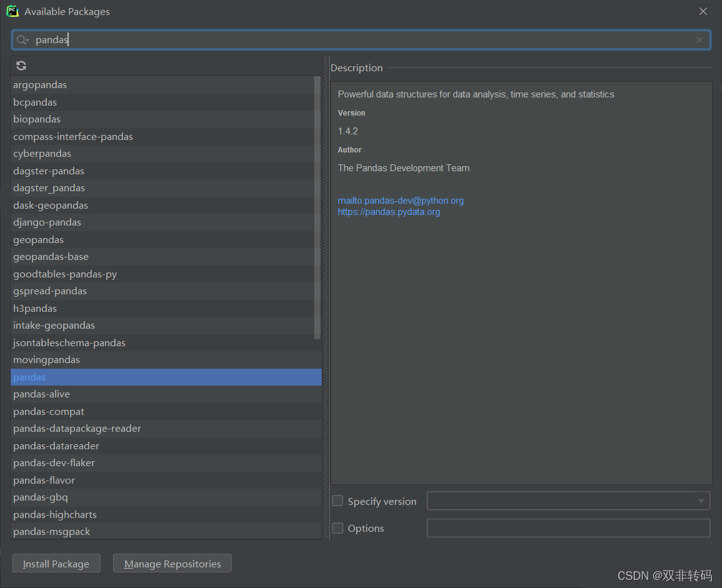Select the pandas-dev-flaker package

166,462
